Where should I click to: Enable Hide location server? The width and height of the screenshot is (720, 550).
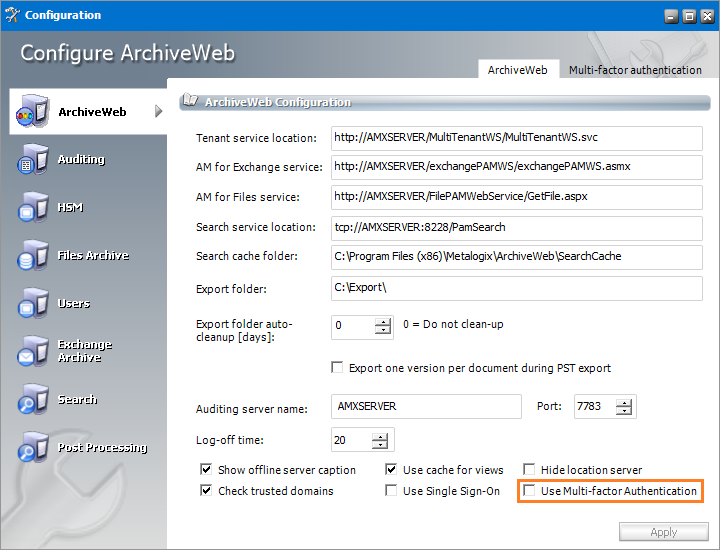[529, 469]
